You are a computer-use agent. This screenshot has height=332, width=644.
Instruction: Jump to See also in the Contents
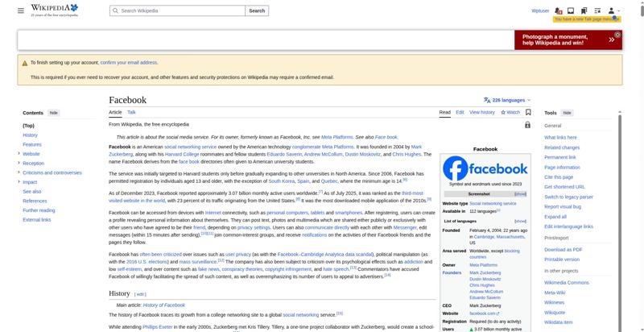click(x=32, y=192)
